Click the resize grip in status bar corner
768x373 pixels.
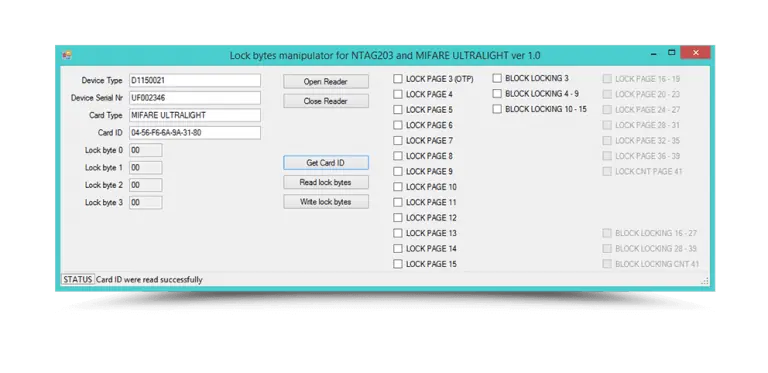click(705, 280)
